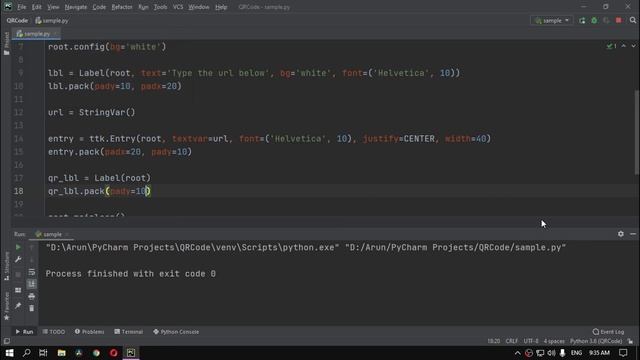Open the Code menu
Screen dimensions: 640x360
(99, 7)
